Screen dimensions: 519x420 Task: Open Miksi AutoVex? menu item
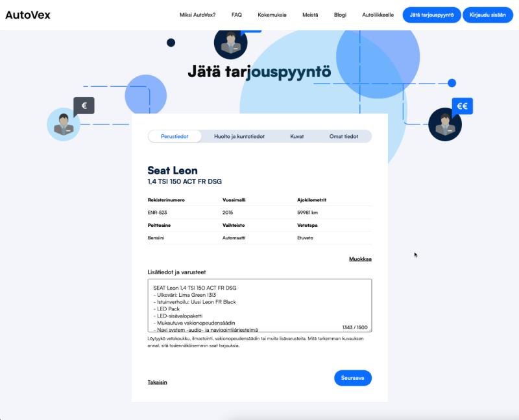[x=198, y=15]
